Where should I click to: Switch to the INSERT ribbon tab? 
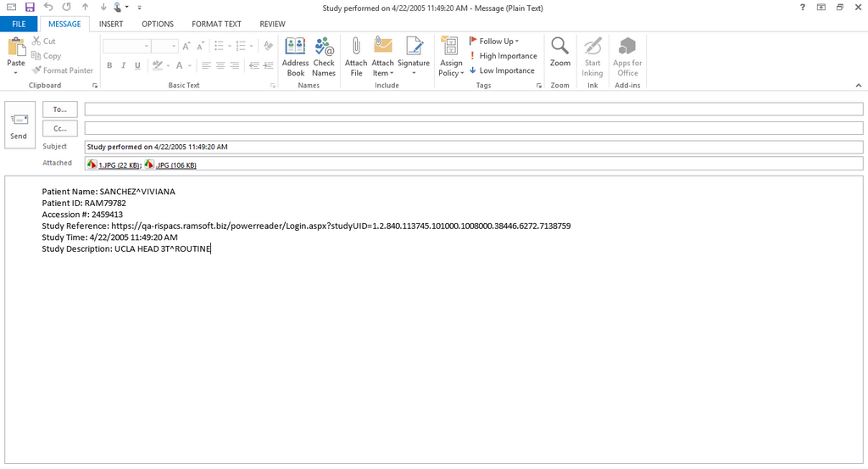111,24
